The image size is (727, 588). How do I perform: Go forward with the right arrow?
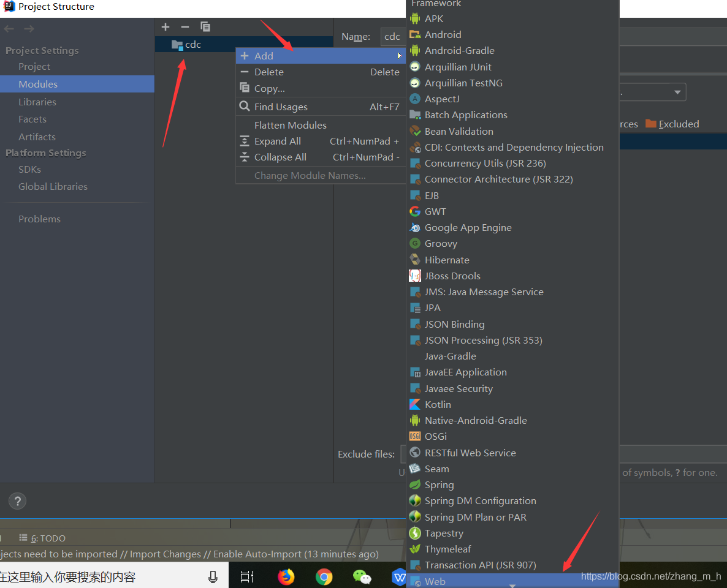coord(29,29)
